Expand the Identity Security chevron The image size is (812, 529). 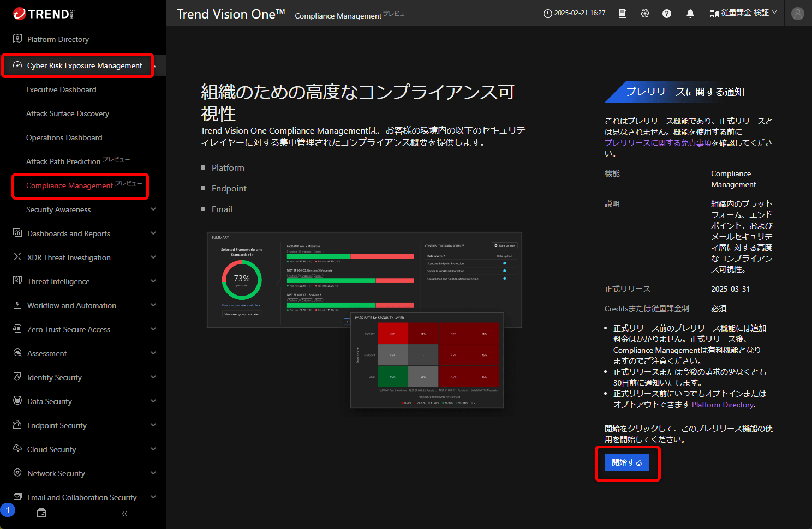tap(153, 377)
